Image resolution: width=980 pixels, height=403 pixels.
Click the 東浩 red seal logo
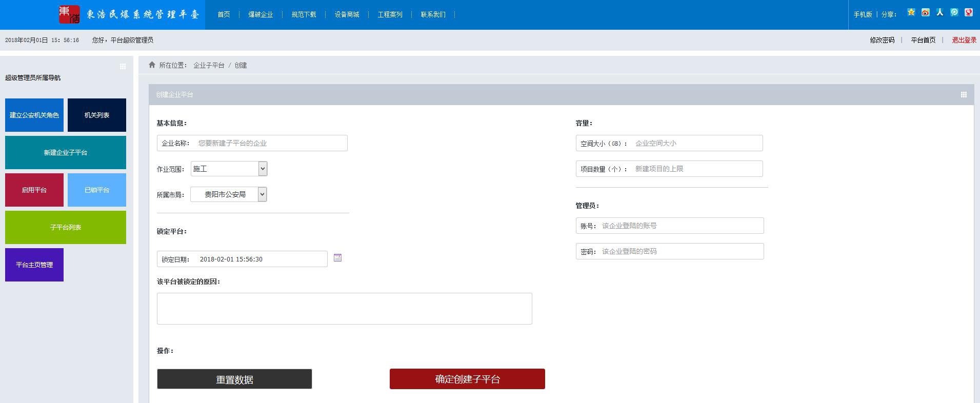(x=69, y=14)
